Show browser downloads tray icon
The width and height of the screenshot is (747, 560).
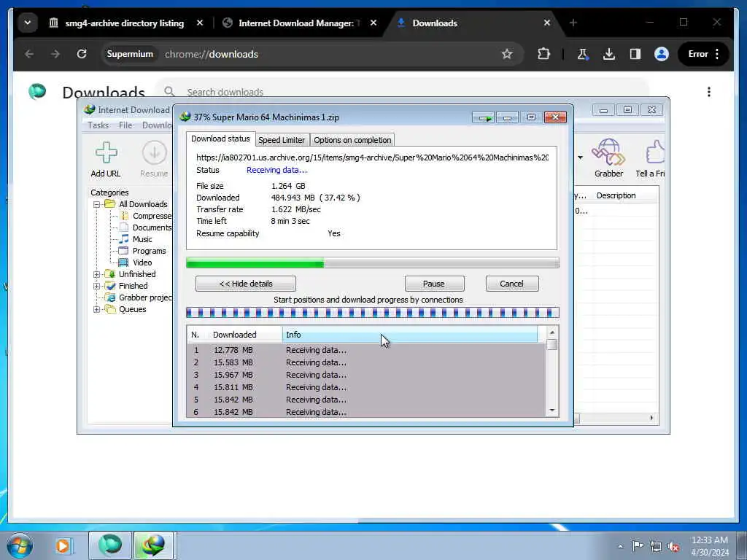click(x=609, y=54)
